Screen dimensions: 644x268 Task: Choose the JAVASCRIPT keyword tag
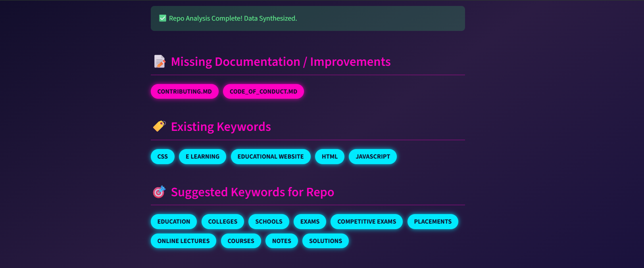click(x=373, y=157)
